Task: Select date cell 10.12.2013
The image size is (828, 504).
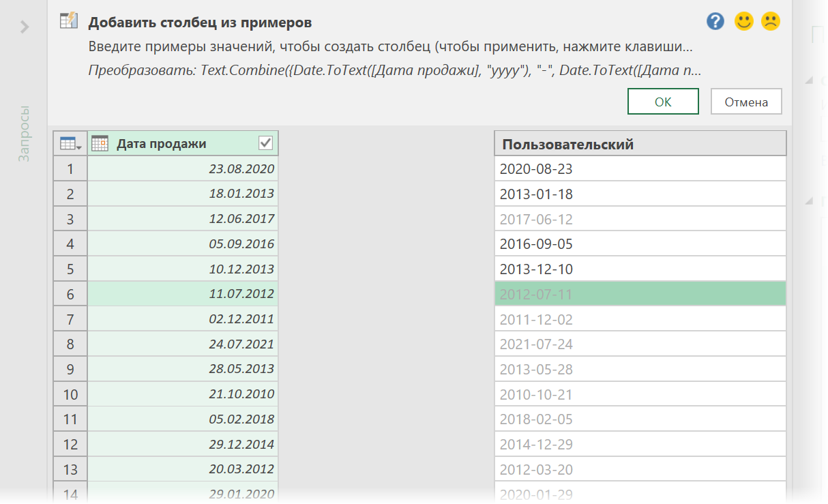Action: coord(183,269)
